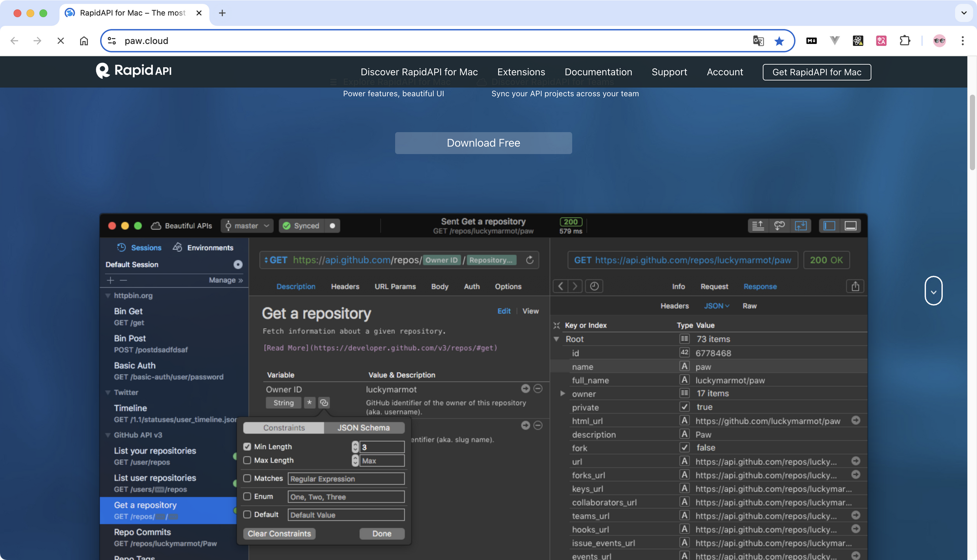Open the Documentation menu item
Screen dimensions: 977x560
pos(598,72)
